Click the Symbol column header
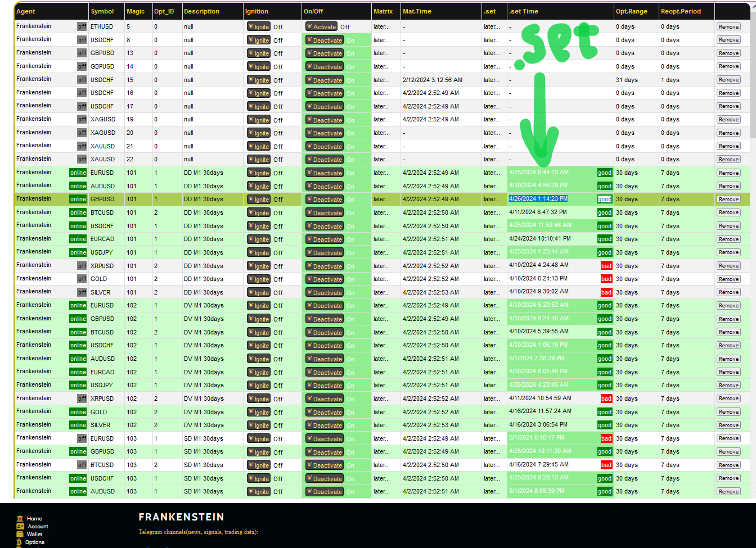The height and width of the screenshot is (548, 756). click(x=102, y=11)
